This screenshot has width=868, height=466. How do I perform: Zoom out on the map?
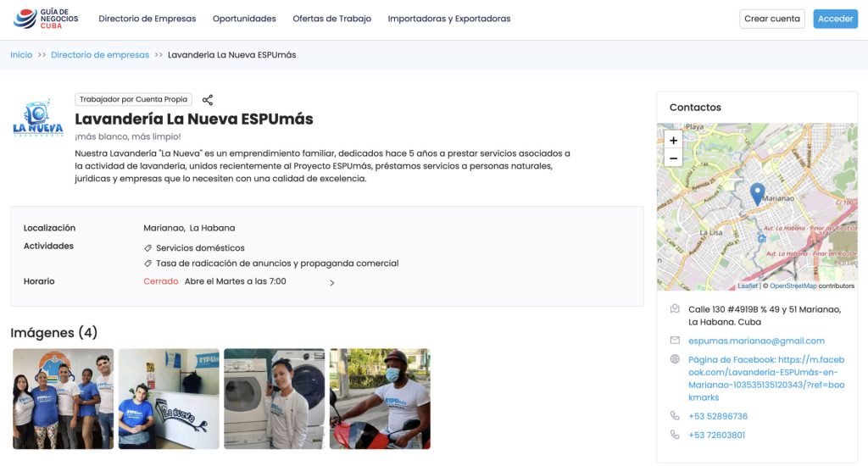pyautogui.click(x=673, y=158)
